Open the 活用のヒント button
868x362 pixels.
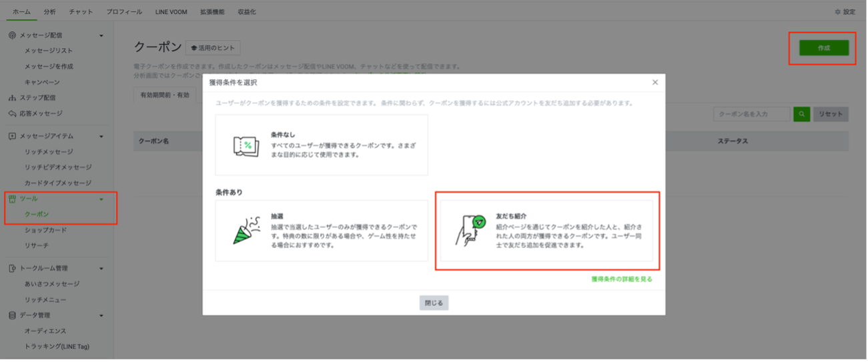pos(213,48)
